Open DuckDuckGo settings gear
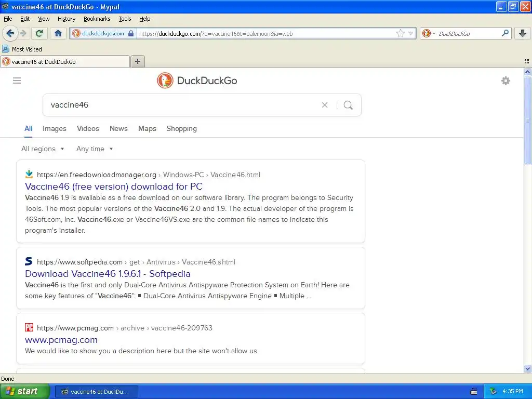532x399 pixels. point(506,81)
